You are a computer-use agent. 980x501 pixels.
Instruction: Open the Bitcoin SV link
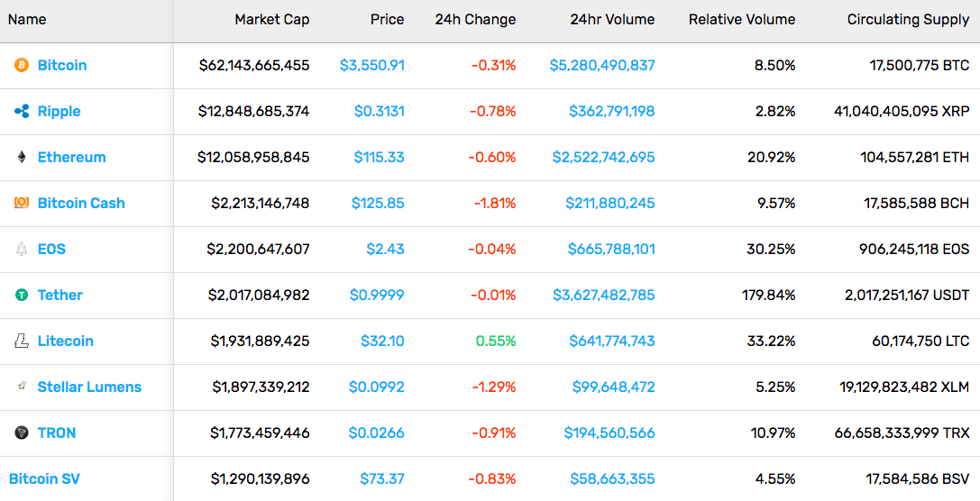pyautogui.click(x=44, y=478)
